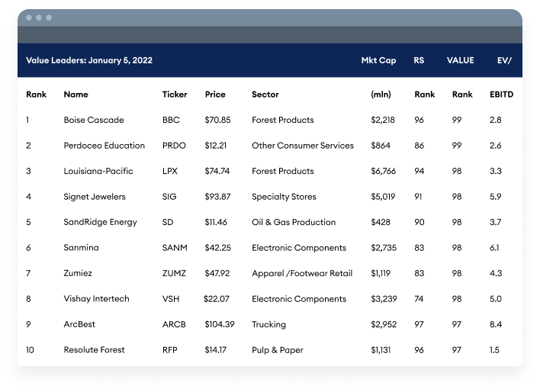Click the $14.17 price
This screenshot has width=540, height=392.
click(x=216, y=349)
